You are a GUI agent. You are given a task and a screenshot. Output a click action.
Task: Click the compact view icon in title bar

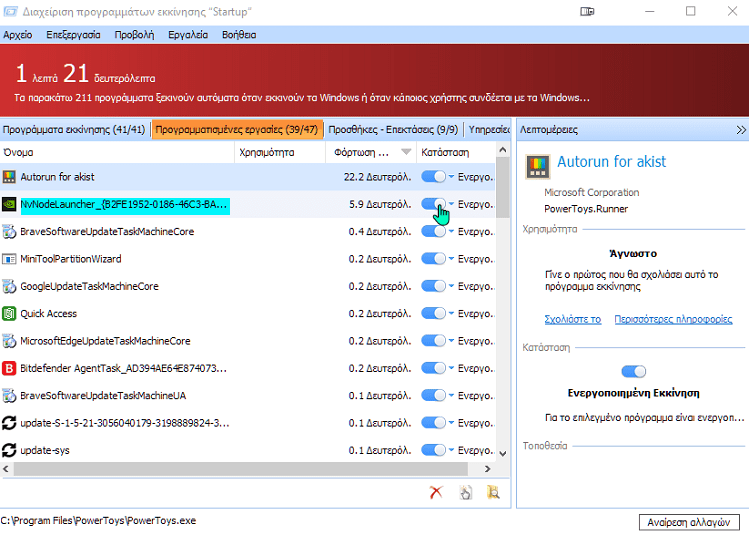tap(587, 11)
